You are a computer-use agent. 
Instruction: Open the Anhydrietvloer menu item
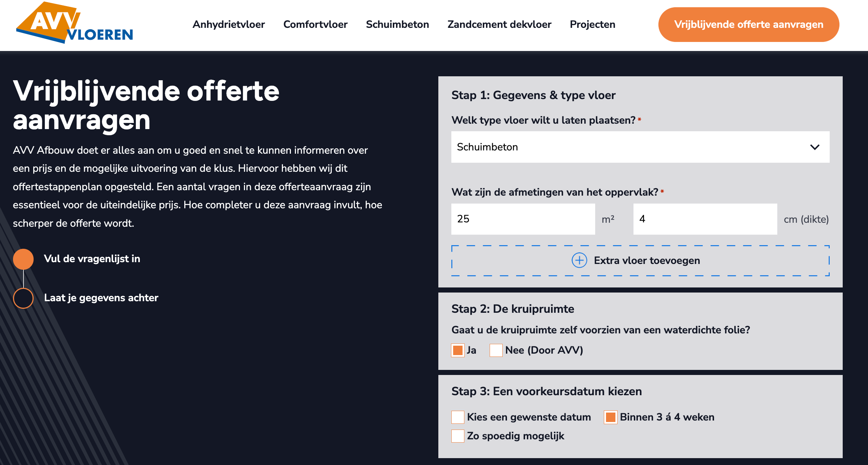[x=229, y=24]
